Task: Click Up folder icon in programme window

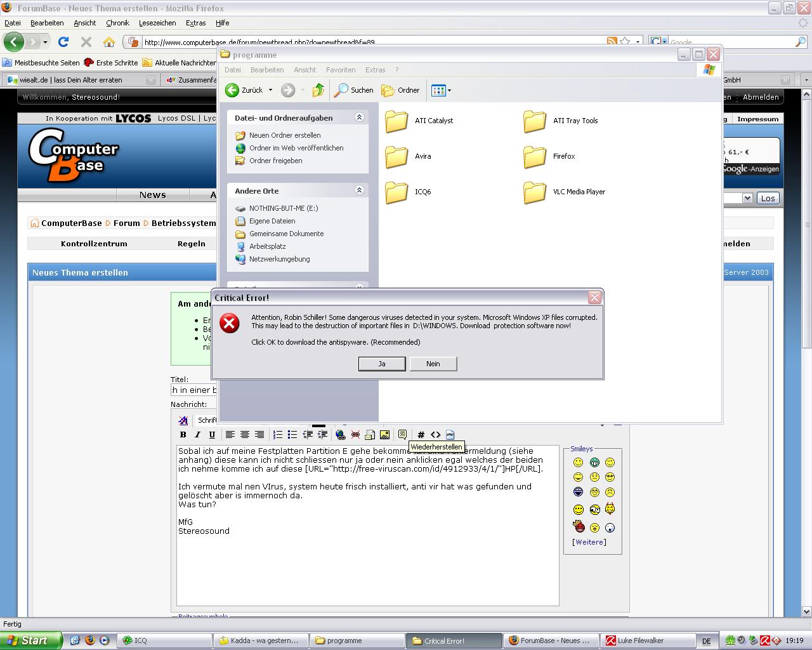Action: 318,90
